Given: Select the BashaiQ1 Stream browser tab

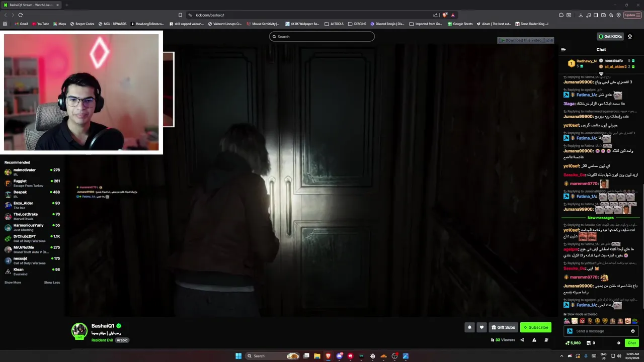Looking at the screenshot, I should [31, 5].
